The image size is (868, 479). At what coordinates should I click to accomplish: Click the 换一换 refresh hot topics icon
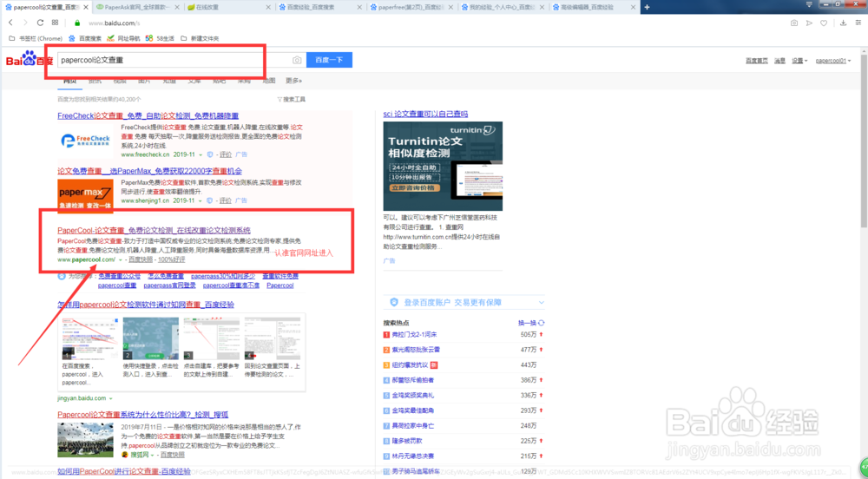[x=541, y=323]
